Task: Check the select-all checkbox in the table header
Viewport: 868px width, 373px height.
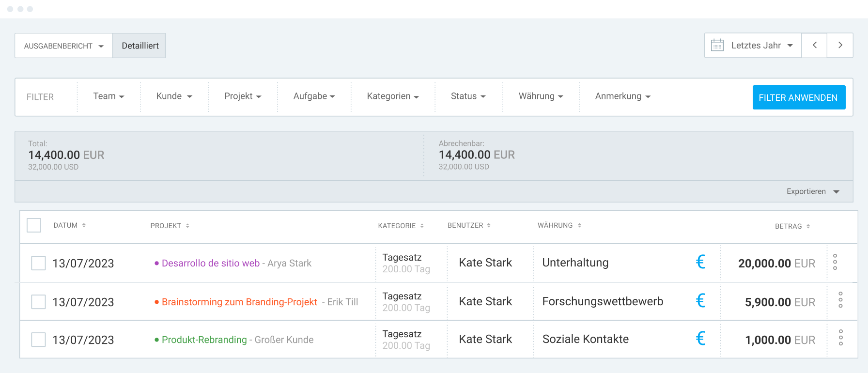Action: (x=34, y=225)
